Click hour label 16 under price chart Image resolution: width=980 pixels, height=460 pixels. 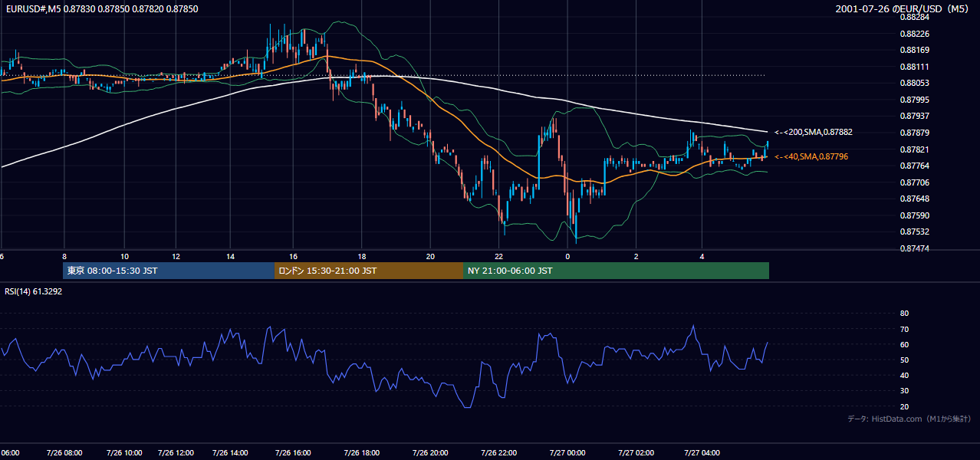click(x=293, y=256)
